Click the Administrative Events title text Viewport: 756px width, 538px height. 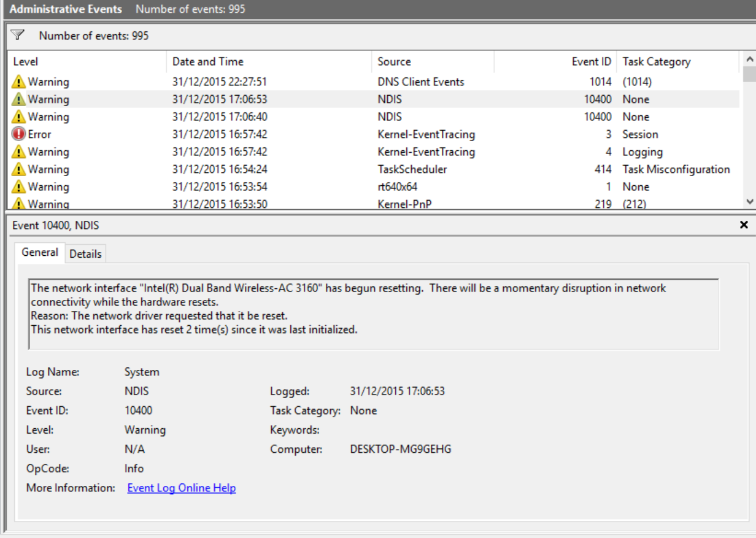66,9
